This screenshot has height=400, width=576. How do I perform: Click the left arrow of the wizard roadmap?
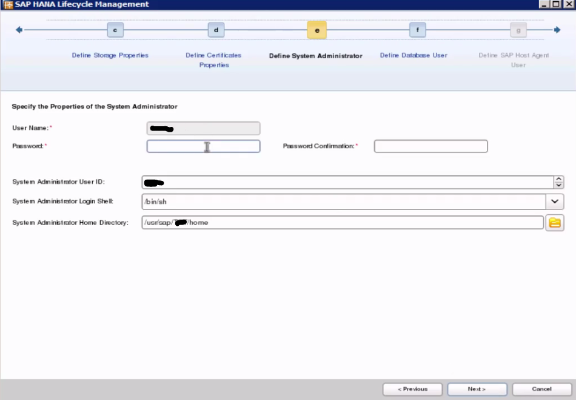tap(19, 30)
